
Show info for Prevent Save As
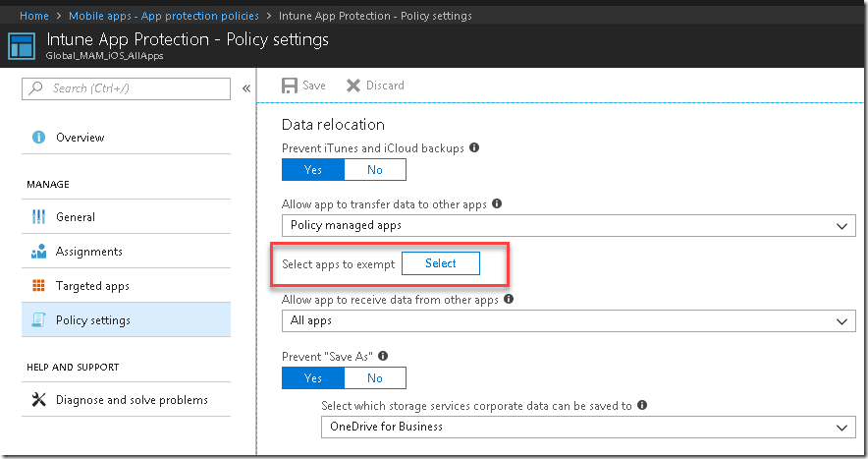[x=383, y=356]
